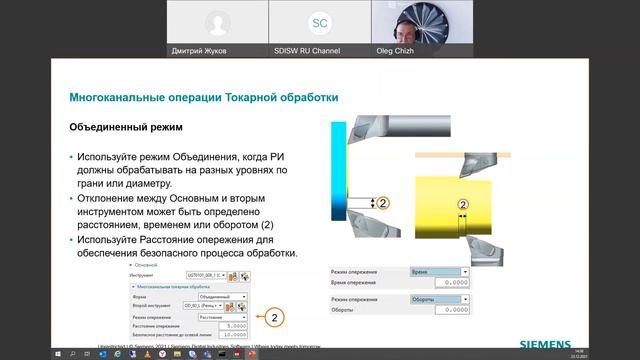Click the Объединенный режим subheading

(126, 127)
